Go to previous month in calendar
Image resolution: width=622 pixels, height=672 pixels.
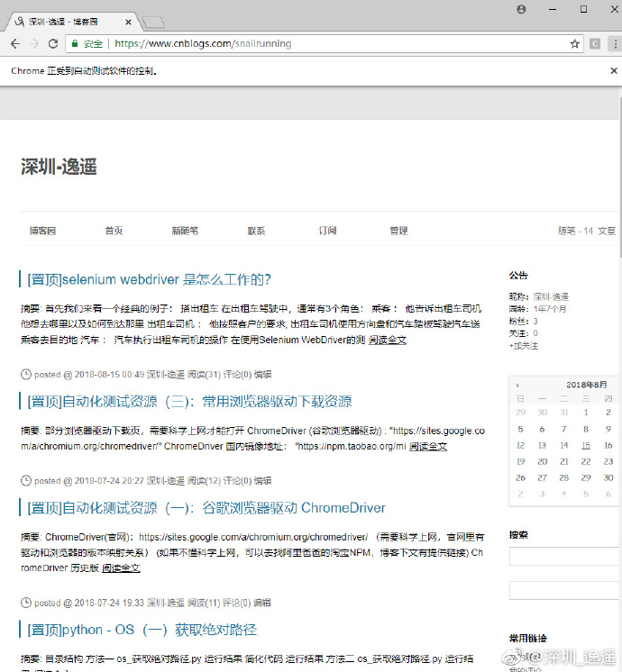coord(517,386)
